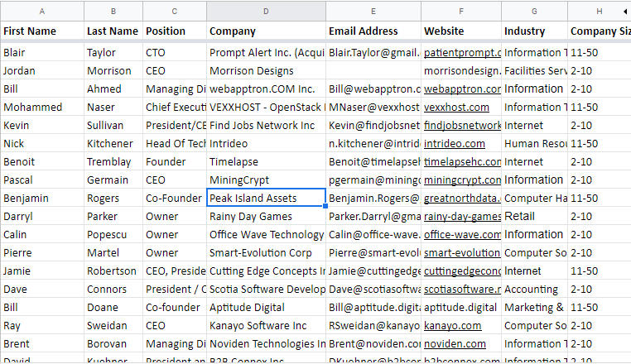
Task: Select column F header
Action: click(x=461, y=12)
